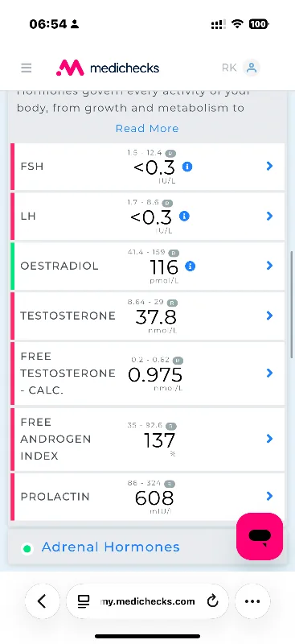Show info for the LH result
This screenshot has width=295, height=644.
(x=184, y=216)
